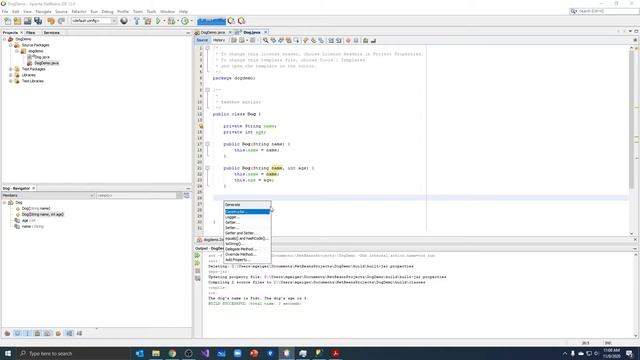Image resolution: width=640 pixels, height=360 pixels.
Task: Toggle Show Inherited Members in Navigator
Action: pos(7,333)
